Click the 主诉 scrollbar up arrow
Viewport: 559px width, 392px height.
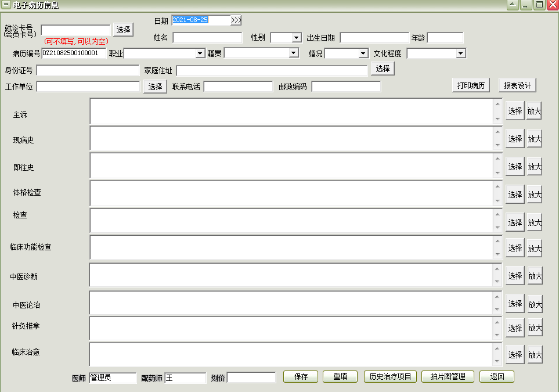pos(497,104)
